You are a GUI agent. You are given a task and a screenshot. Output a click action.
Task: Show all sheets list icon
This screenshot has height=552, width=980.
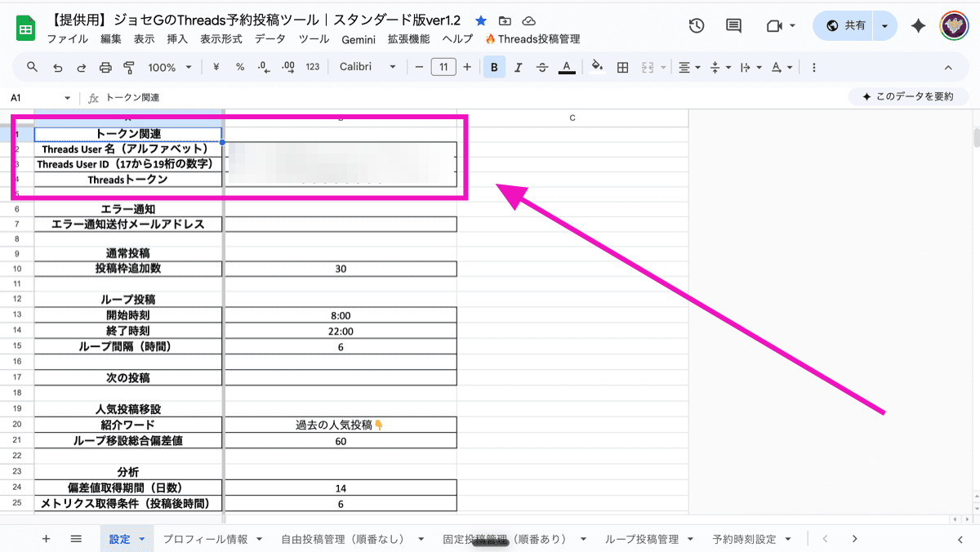click(76, 539)
